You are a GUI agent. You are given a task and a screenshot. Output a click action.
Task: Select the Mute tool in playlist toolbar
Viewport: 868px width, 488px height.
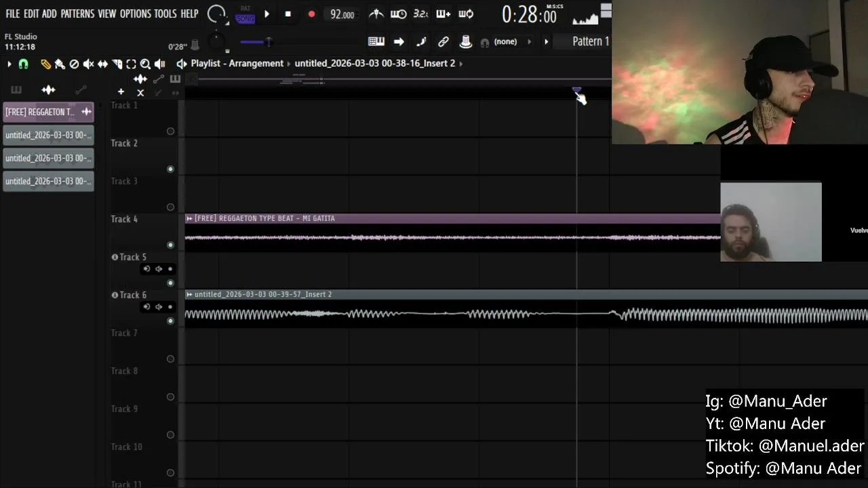point(88,64)
